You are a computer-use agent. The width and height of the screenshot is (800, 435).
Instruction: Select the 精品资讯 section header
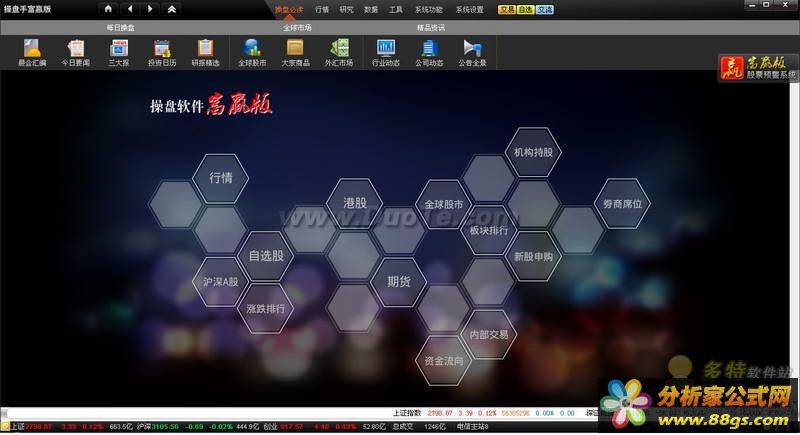pyautogui.click(x=431, y=28)
